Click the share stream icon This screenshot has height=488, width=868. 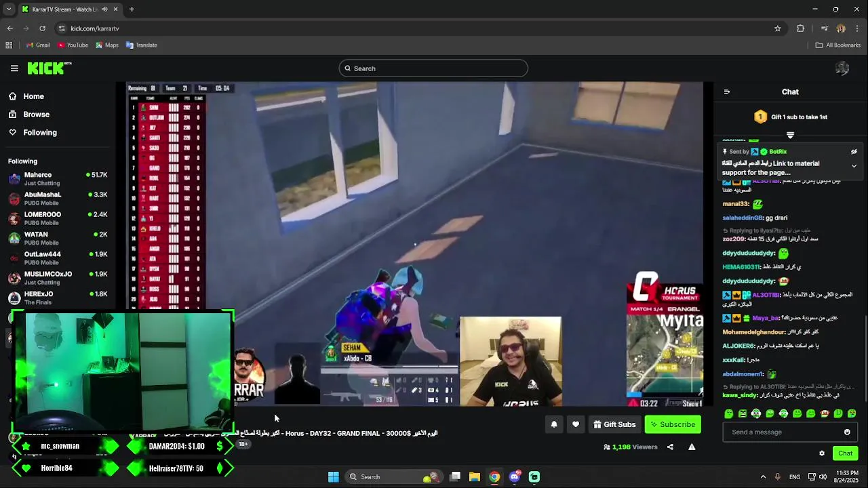(670, 447)
